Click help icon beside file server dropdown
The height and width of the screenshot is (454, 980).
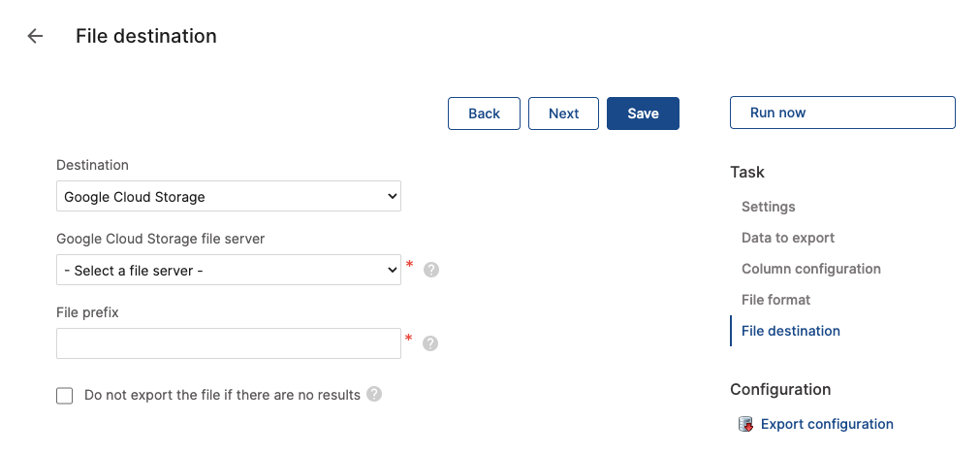[431, 270]
